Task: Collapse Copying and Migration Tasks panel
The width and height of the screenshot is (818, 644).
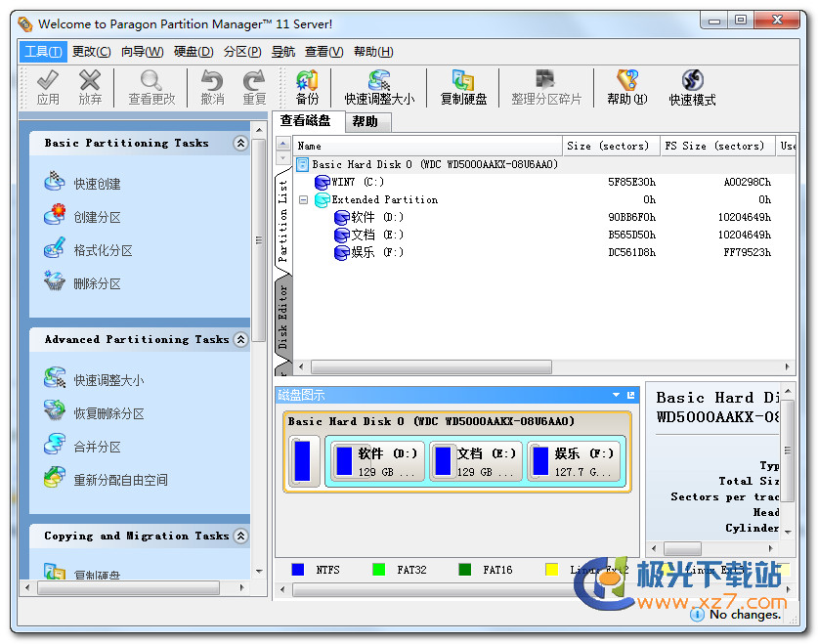Action: 240,537
